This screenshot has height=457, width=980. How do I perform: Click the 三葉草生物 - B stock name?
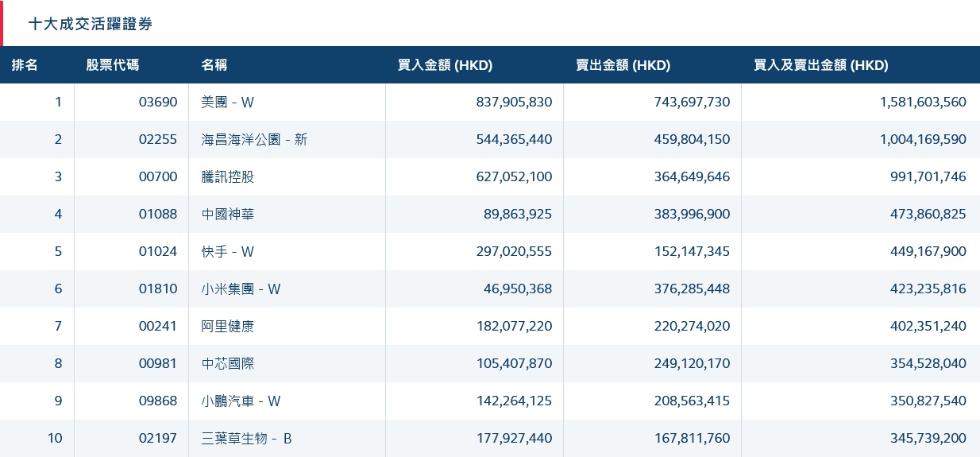tap(246, 438)
